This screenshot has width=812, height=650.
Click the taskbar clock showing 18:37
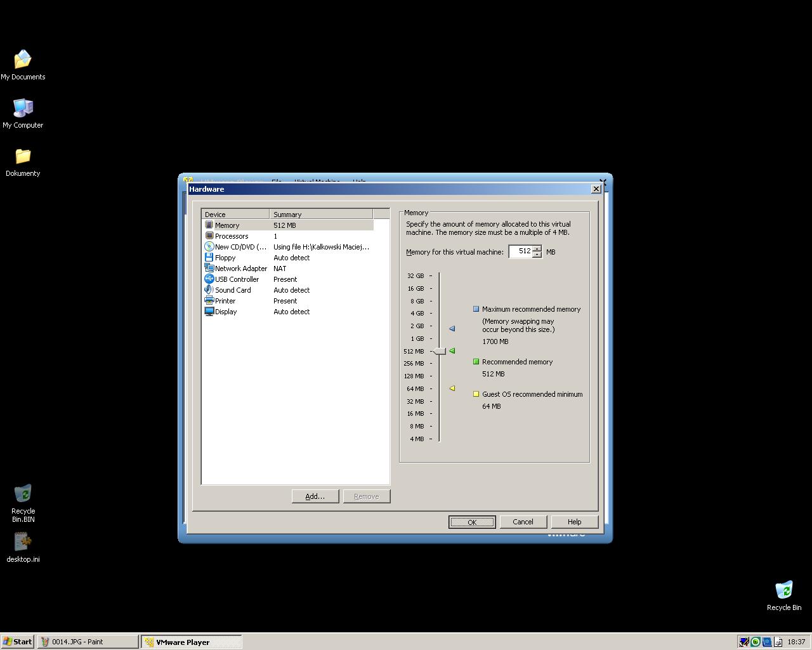pos(796,642)
